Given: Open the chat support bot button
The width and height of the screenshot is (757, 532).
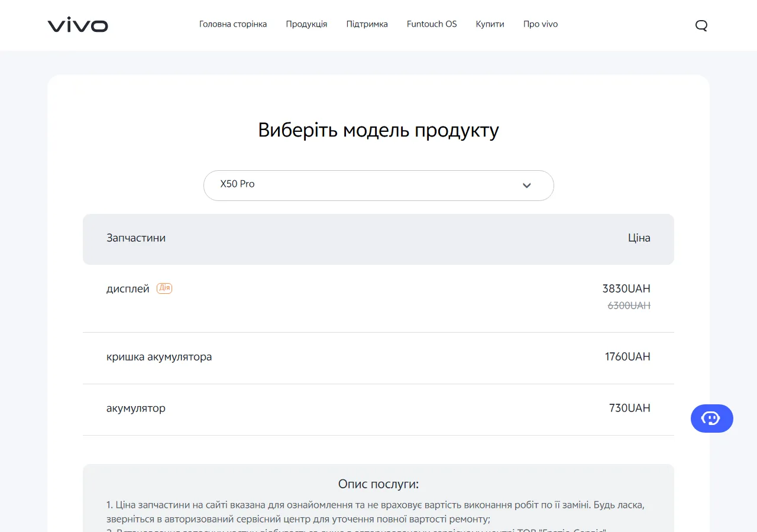Looking at the screenshot, I should pyautogui.click(x=711, y=419).
